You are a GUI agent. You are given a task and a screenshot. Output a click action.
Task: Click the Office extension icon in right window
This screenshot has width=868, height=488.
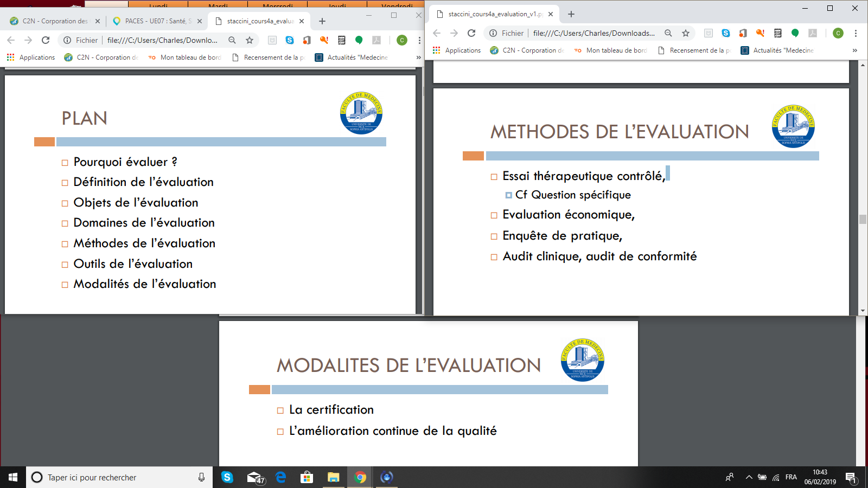click(x=743, y=33)
